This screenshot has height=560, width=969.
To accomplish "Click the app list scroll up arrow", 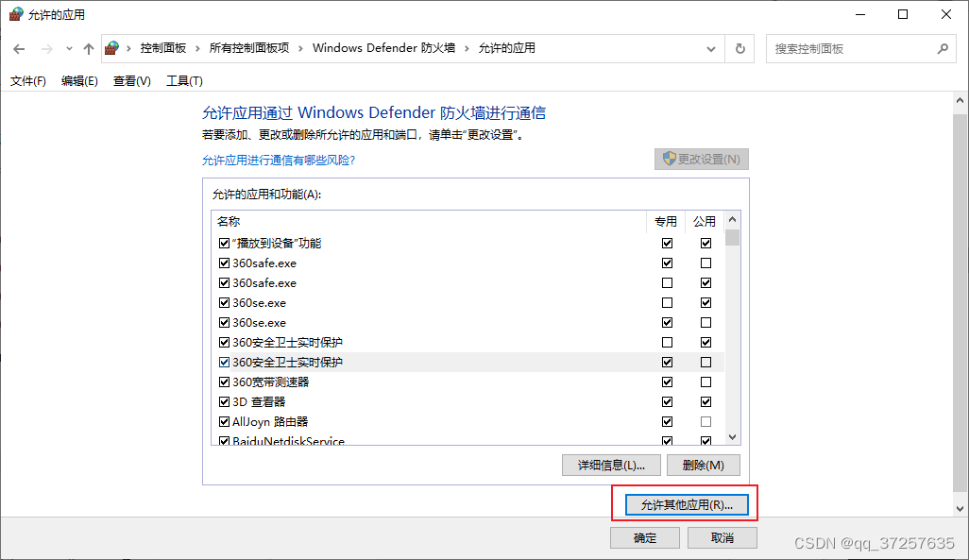I will [732, 219].
